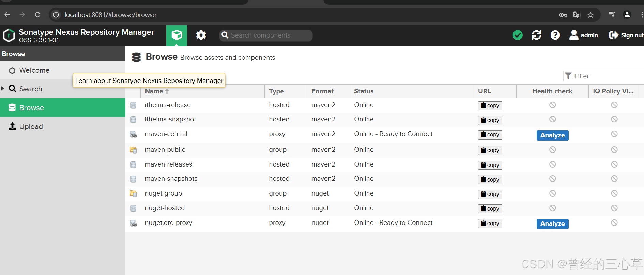Viewport: 644px width, 275px height.
Task: Click maven-central IQ policy disabled icon
Action: (614, 134)
